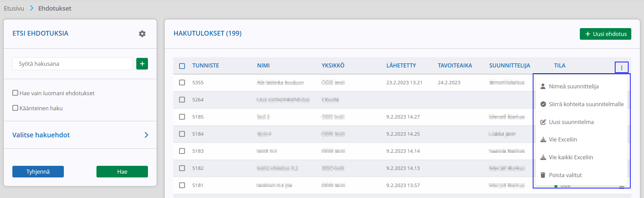
Task: Select checkbox for row 5355
Action: tap(182, 83)
